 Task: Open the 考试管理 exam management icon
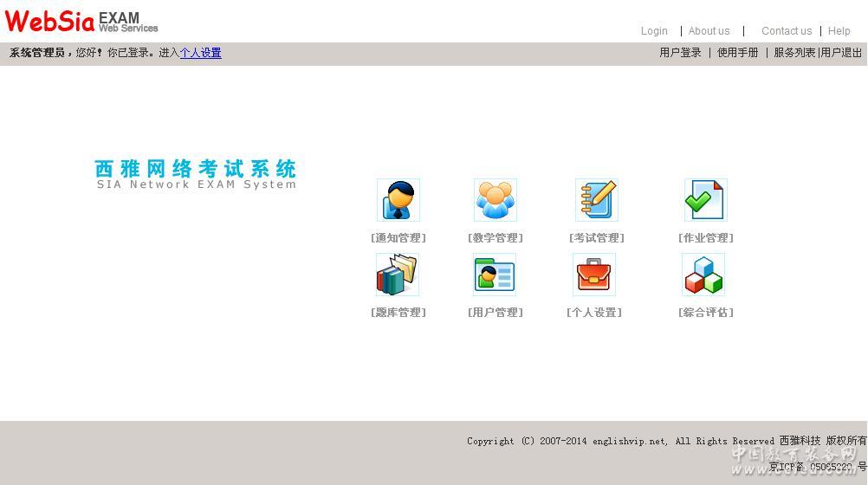tap(597, 200)
